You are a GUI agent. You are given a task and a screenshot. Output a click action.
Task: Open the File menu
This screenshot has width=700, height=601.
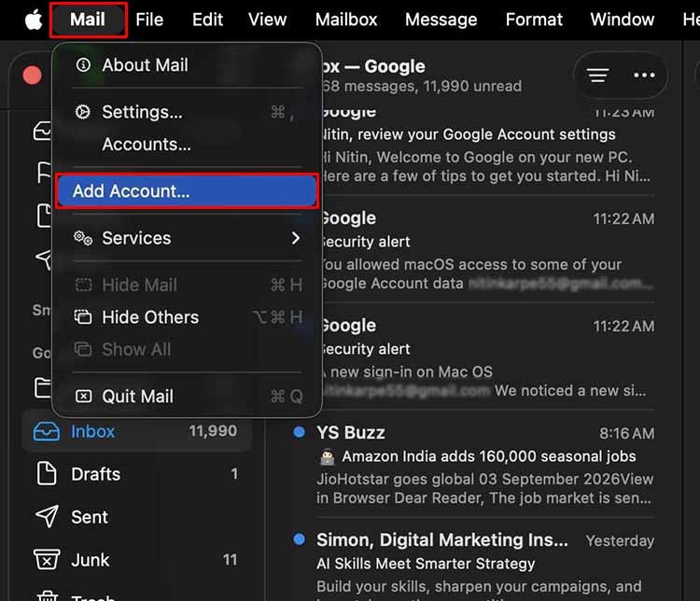pos(149,20)
